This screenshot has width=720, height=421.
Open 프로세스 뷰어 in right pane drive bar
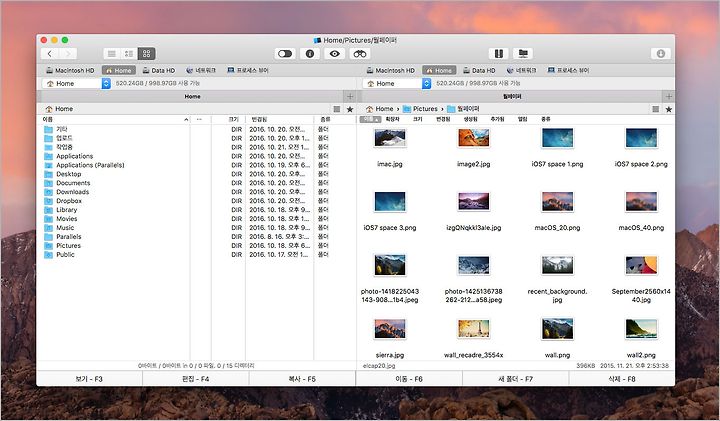click(568, 70)
